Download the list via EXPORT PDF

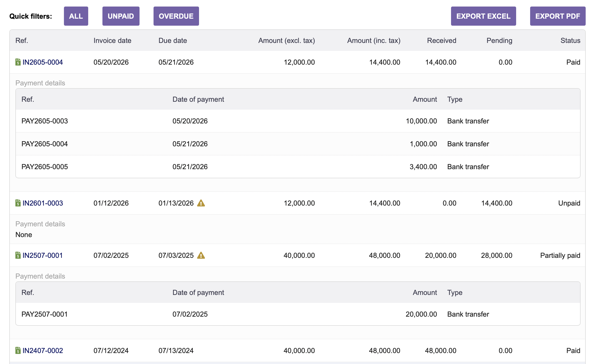(558, 16)
